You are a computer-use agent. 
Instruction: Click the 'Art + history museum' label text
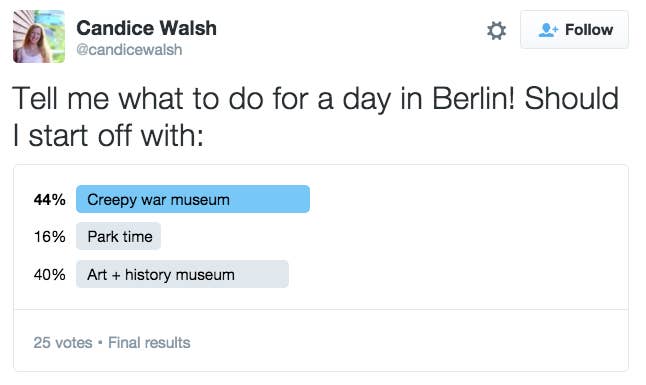pyautogui.click(x=161, y=275)
